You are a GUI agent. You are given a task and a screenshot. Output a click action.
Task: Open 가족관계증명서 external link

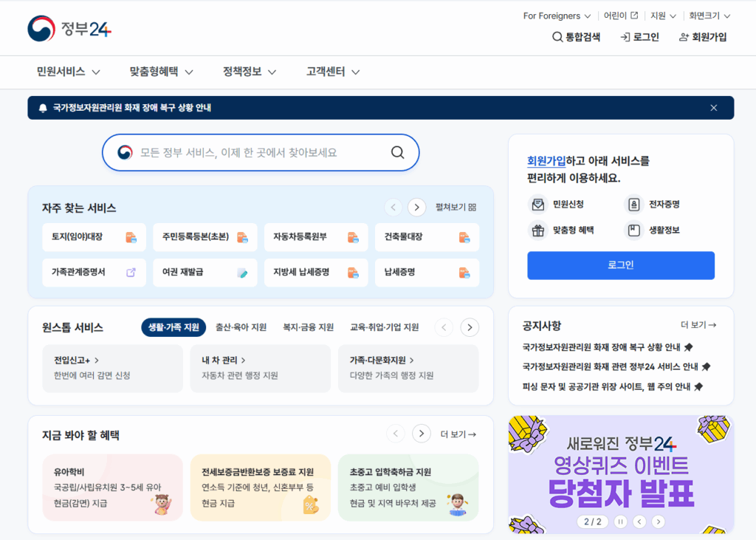pyautogui.click(x=94, y=272)
